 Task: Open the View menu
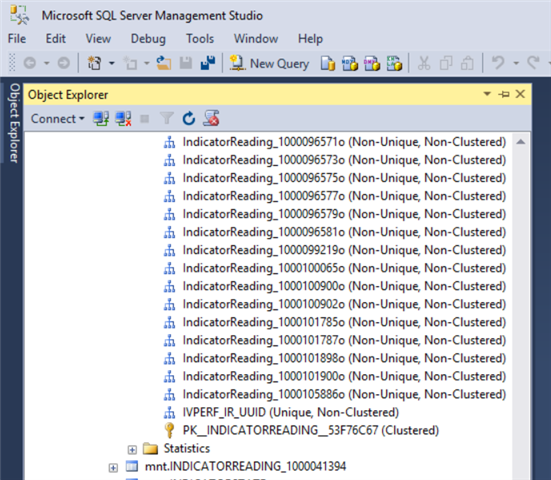point(98,39)
